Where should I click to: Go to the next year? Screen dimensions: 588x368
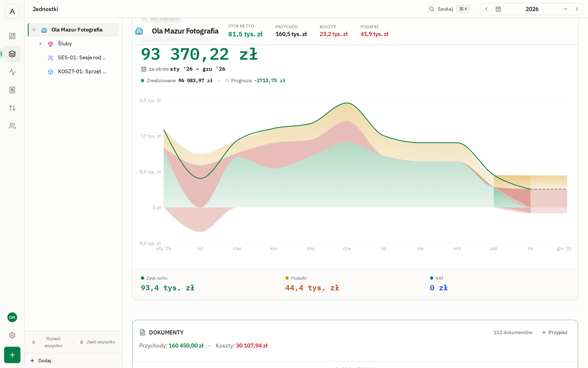(577, 9)
